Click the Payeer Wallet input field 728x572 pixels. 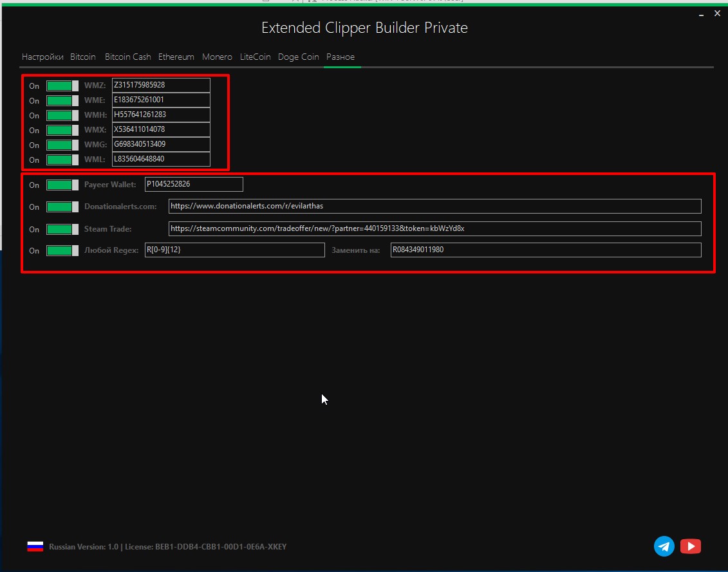pyautogui.click(x=194, y=184)
